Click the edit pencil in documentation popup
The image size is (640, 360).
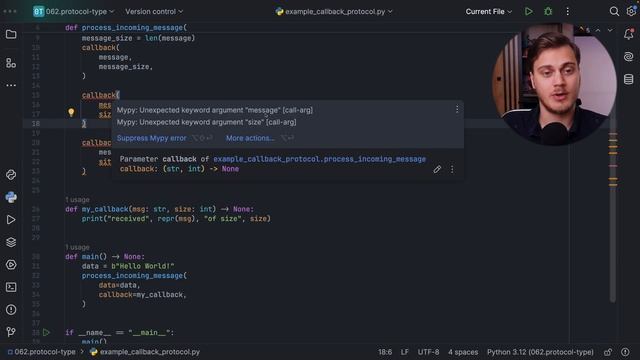pos(437,169)
